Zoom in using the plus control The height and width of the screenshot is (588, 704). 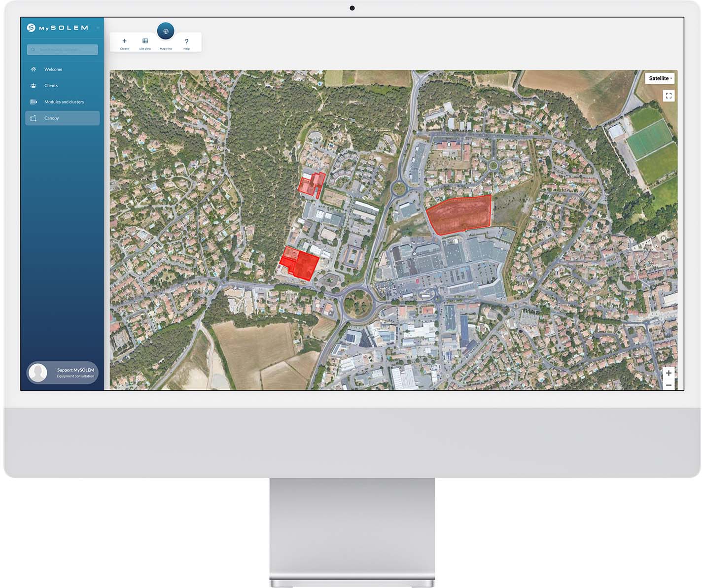[669, 374]
